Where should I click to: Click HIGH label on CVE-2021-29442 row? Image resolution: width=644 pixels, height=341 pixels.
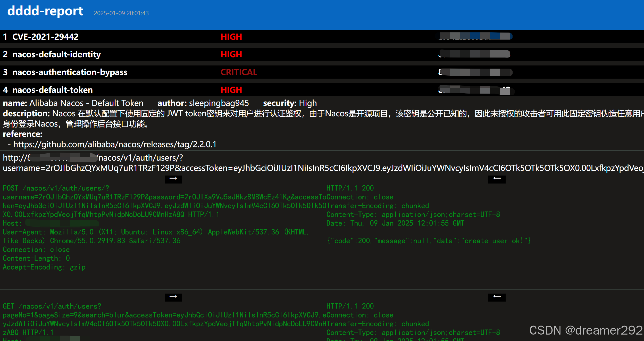(x=231, y=37)
